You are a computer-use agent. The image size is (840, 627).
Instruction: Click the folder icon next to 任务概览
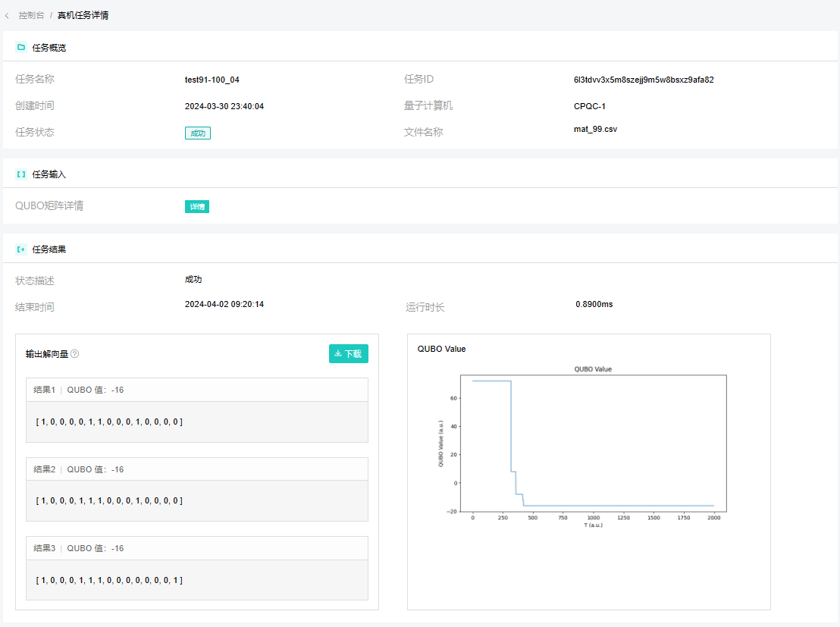click(21, 47)
